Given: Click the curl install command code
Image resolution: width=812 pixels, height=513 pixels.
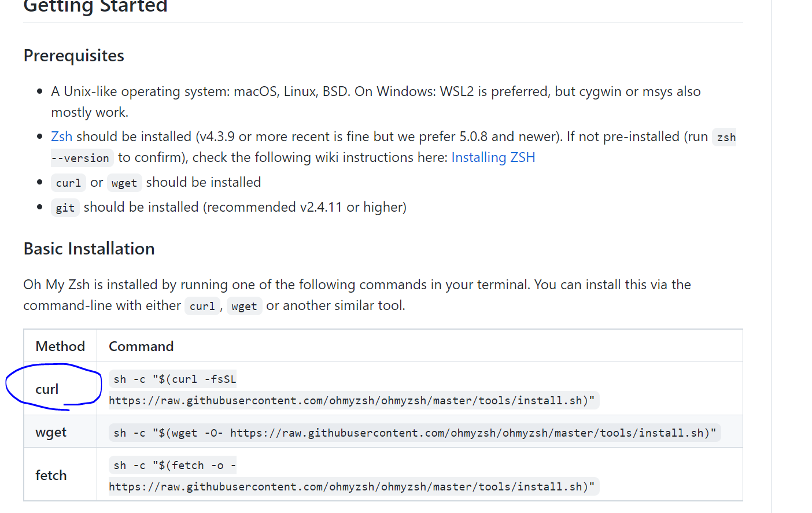Looking at the screenshot, I should (354, 390).
